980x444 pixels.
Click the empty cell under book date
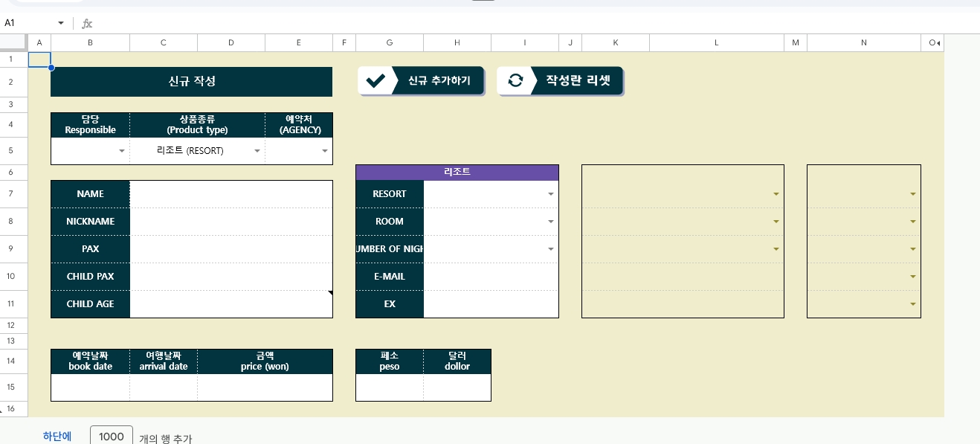(90, 387)
